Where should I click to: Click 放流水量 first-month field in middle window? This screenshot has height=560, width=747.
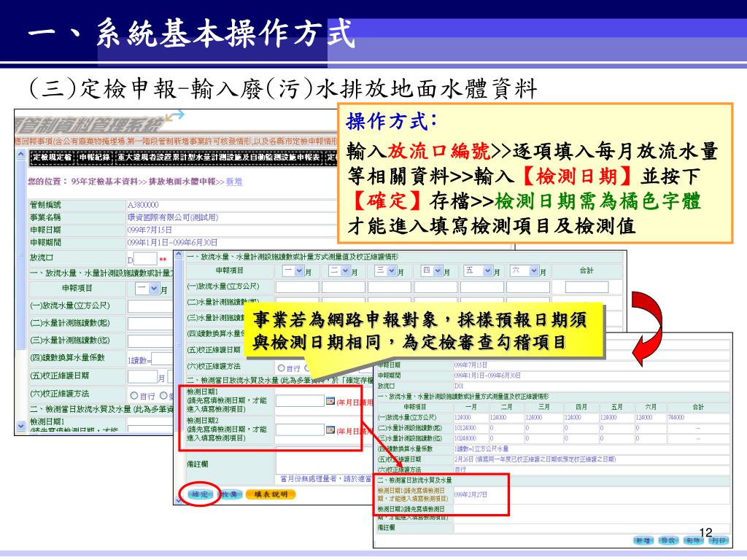(x=298, y=287)
